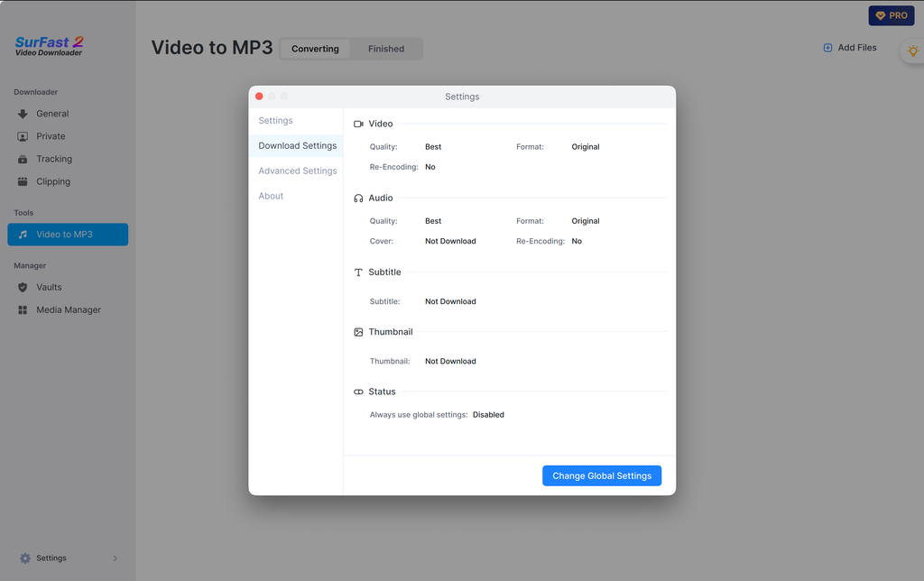Click the Audio Format value Original
Screen dimensions: 924x581
(585, 221)
